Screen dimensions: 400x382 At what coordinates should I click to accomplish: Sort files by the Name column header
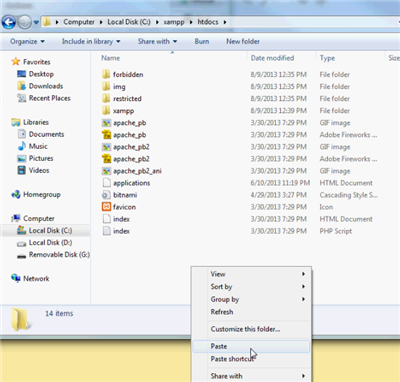111,58
